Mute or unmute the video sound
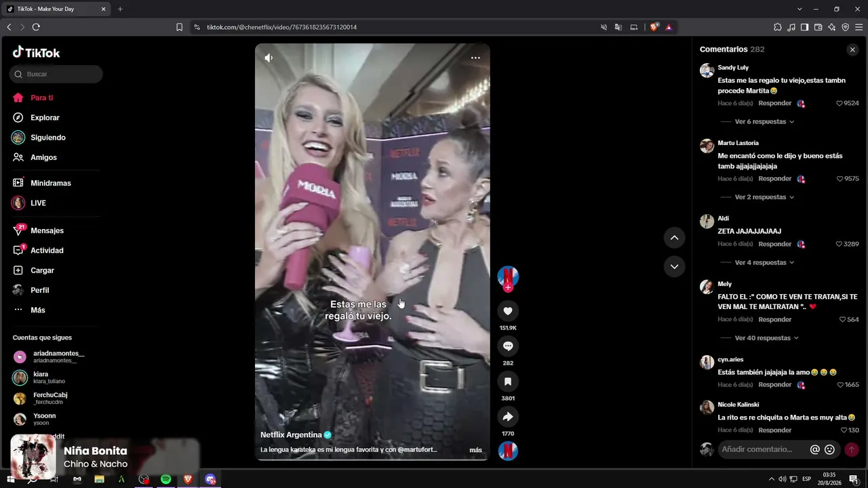 [x=269, y=58]
